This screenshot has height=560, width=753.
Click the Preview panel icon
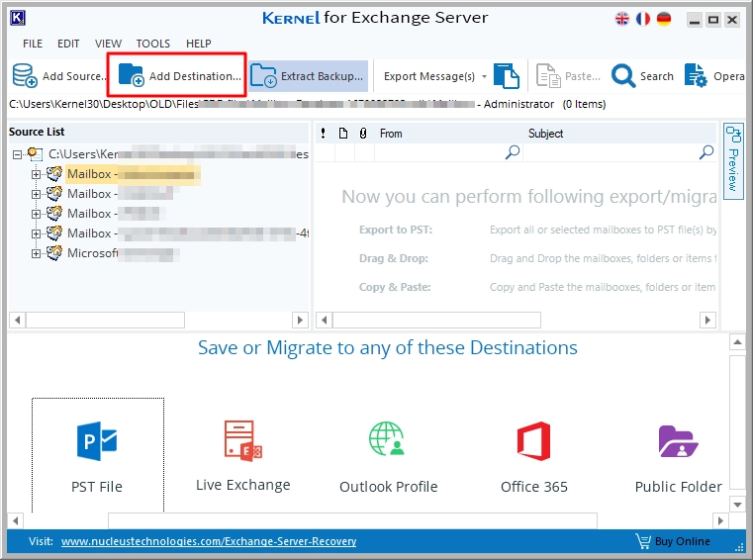click(x=733, y=134)
